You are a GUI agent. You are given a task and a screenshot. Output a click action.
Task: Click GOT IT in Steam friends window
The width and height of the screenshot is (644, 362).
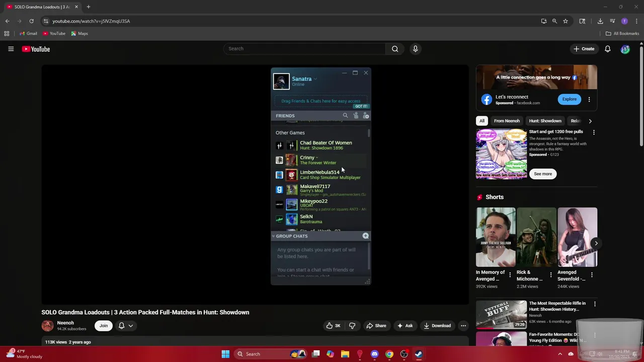(361, 106)
